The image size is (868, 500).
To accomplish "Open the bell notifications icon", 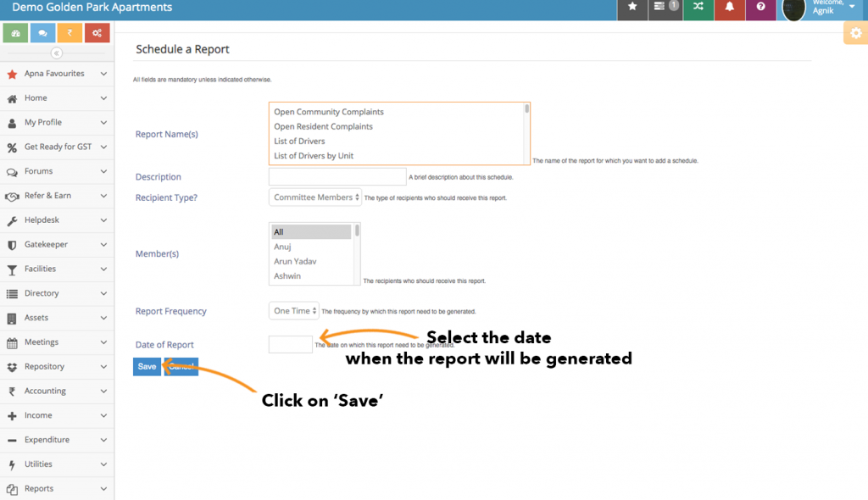I will (730, 7).
